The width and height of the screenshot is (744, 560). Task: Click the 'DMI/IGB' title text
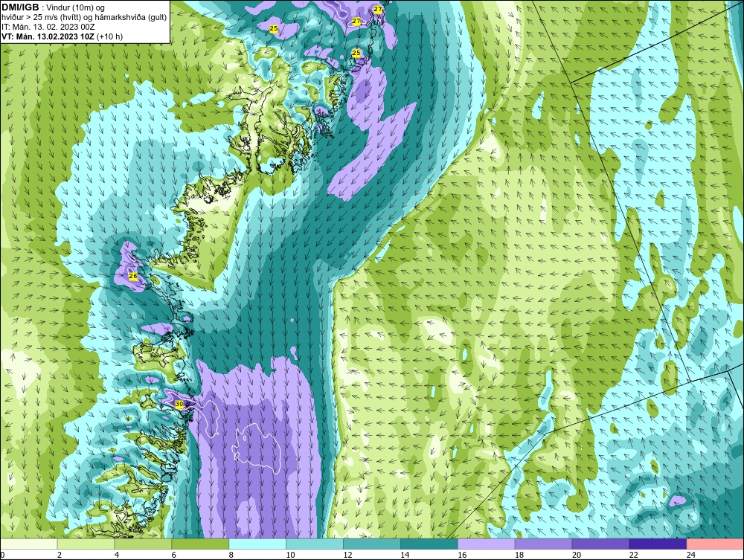(x=20, y=7)
